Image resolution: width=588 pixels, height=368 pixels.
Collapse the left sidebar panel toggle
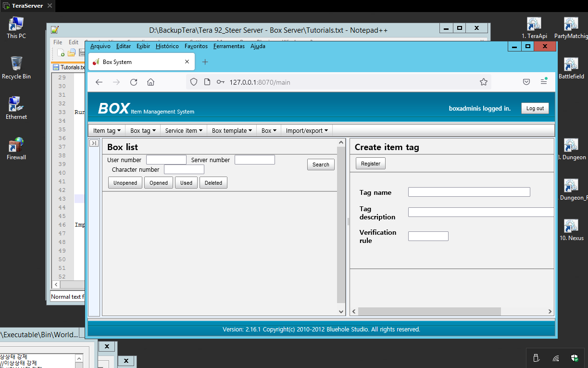pos(94,143)
